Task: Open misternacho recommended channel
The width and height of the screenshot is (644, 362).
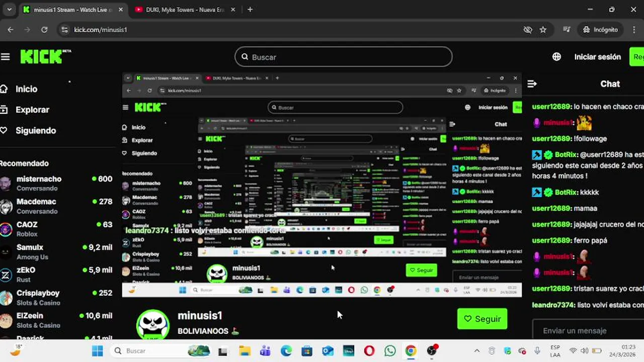Action: 56,183
